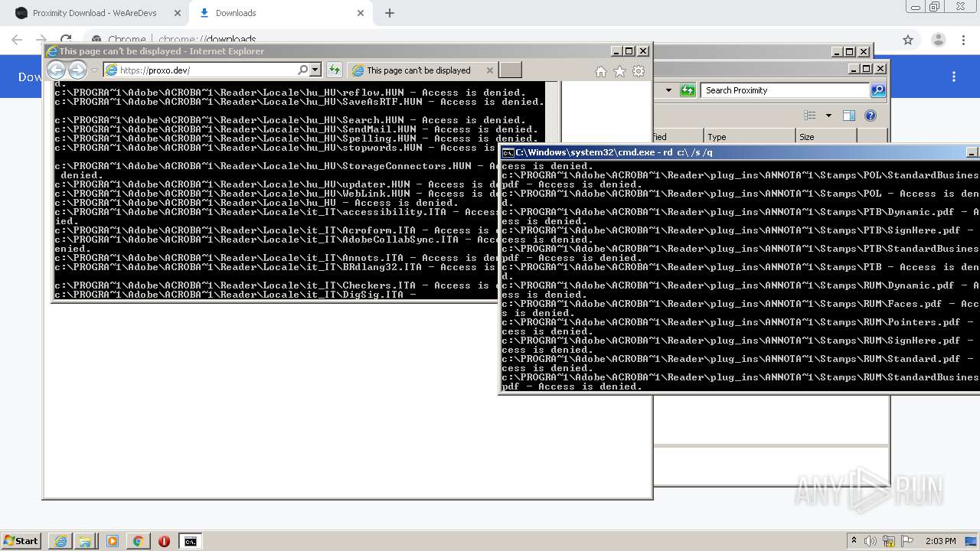Open Explorer help
Image resolution: width=980 pixels, height=551 pixels.
871,116
